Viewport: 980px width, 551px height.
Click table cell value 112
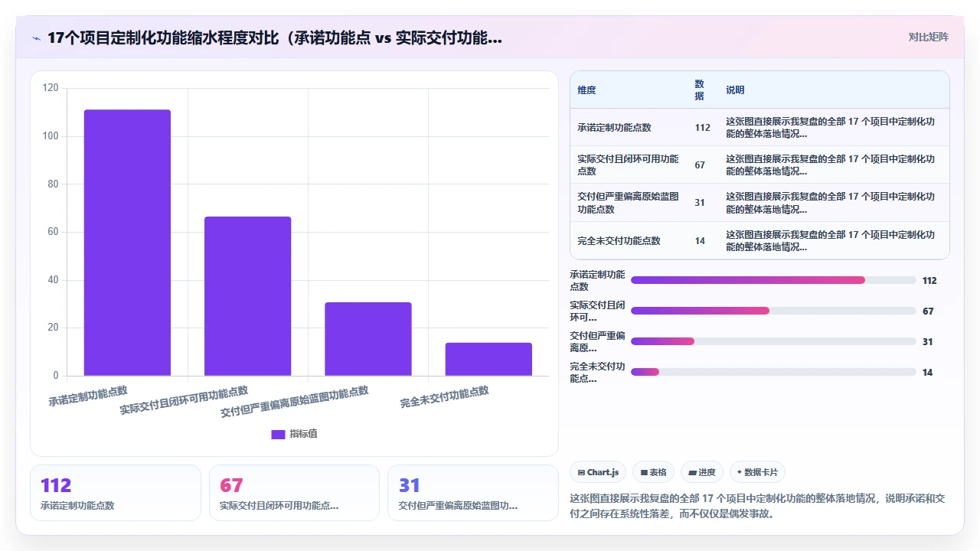coord(702,128)
